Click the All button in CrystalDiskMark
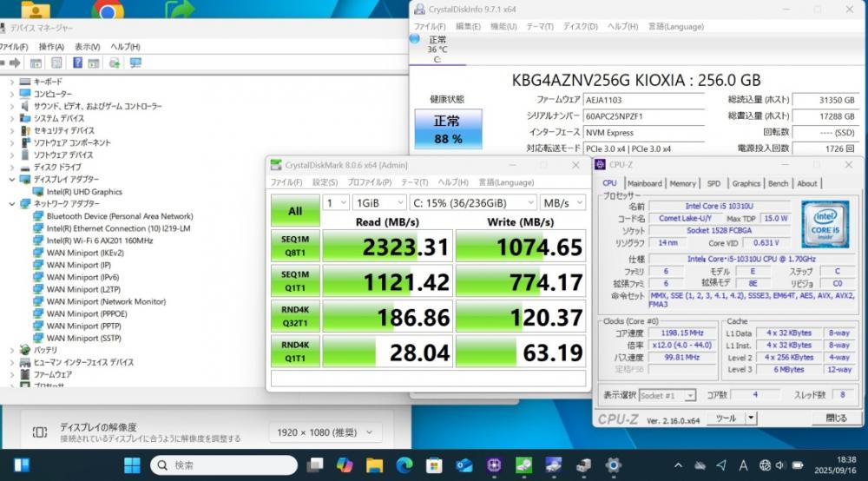Screen dimensions: 868x481 pyautogui.click(x=295, y=211)
